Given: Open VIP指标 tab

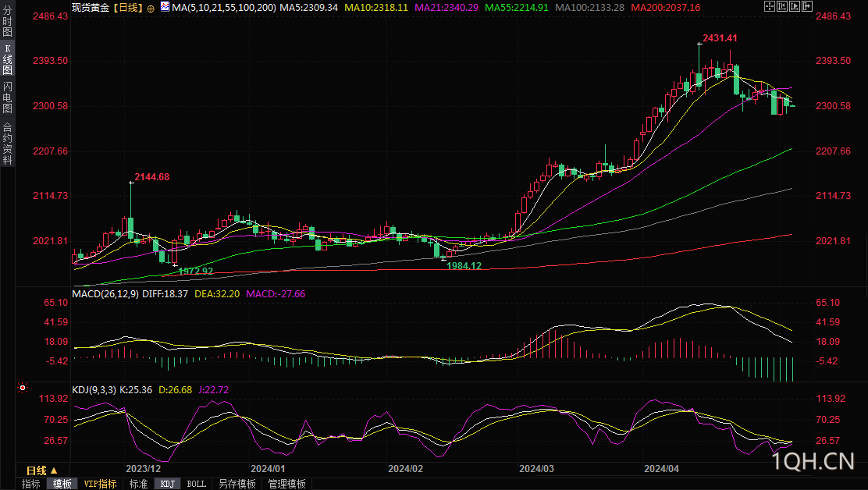Looking at the screenshot, I should click(x=100, y=484).
